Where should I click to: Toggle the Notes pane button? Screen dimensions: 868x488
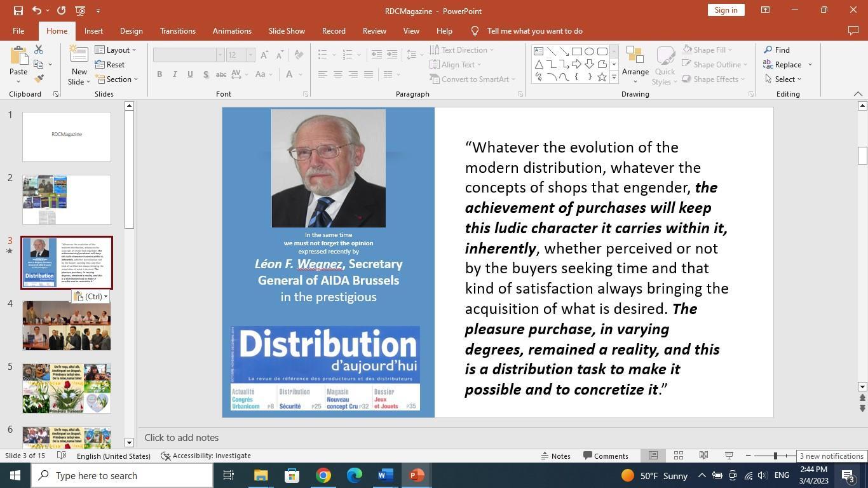pyautogui.click(x=555, y=456)
